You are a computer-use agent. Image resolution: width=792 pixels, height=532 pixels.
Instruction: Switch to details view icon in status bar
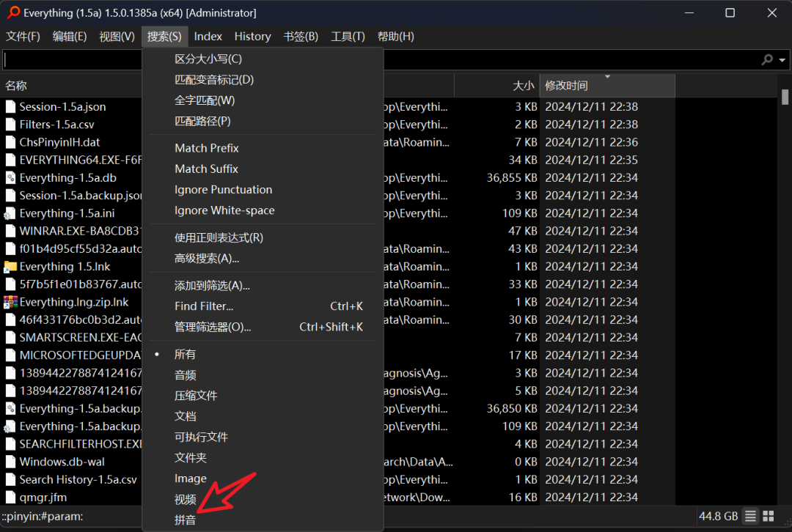coord(751,517)
